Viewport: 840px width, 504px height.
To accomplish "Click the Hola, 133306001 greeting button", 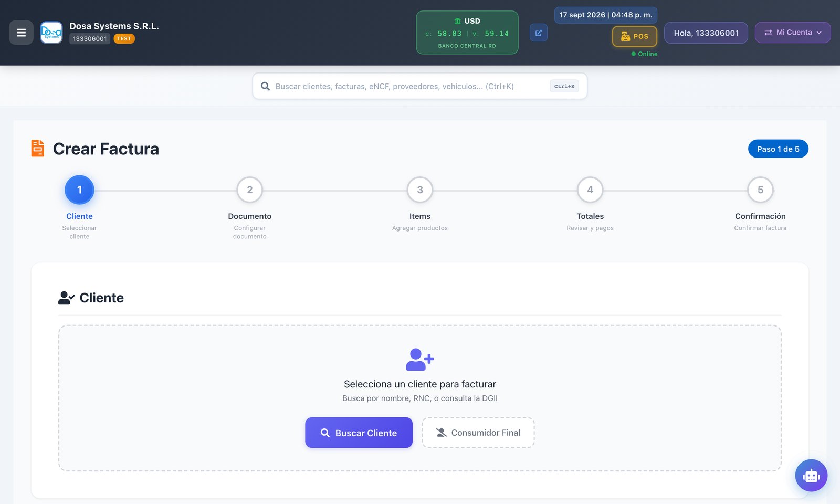I will pyautogui.click(x=706, y=33).
